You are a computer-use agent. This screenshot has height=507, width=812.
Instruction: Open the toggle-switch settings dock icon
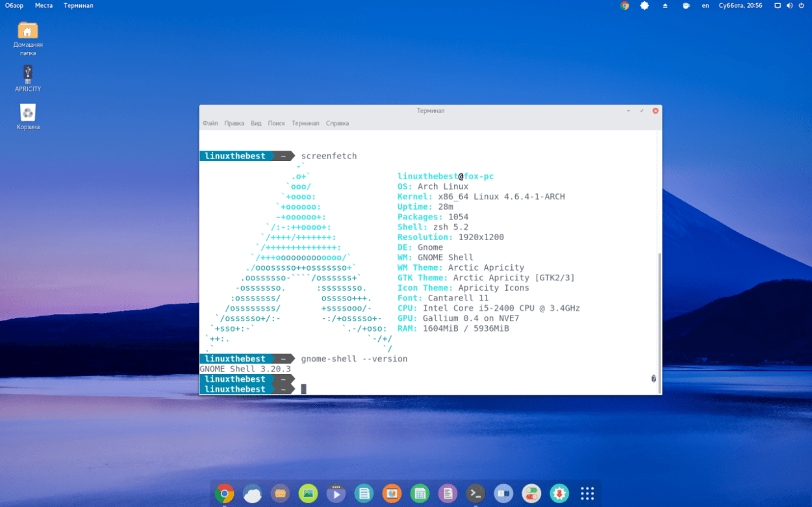coord(531,494)
